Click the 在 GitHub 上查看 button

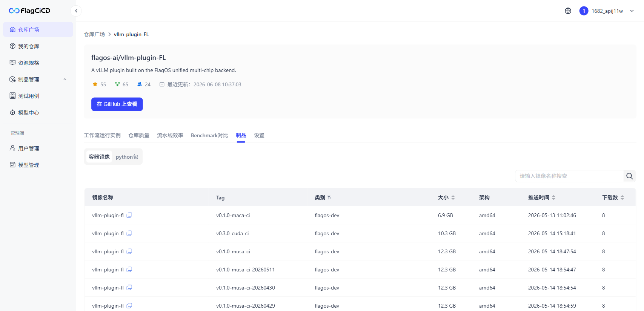(x=117, y=104)
